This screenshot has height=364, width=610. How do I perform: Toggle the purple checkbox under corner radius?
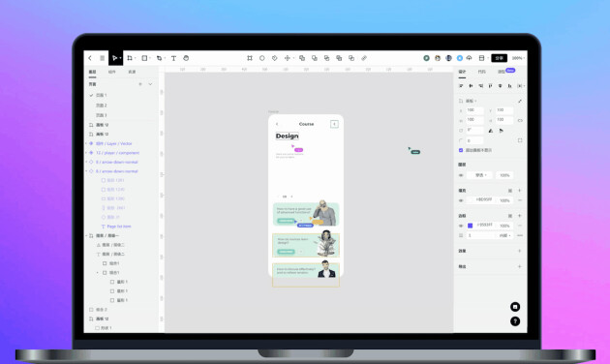461,150
